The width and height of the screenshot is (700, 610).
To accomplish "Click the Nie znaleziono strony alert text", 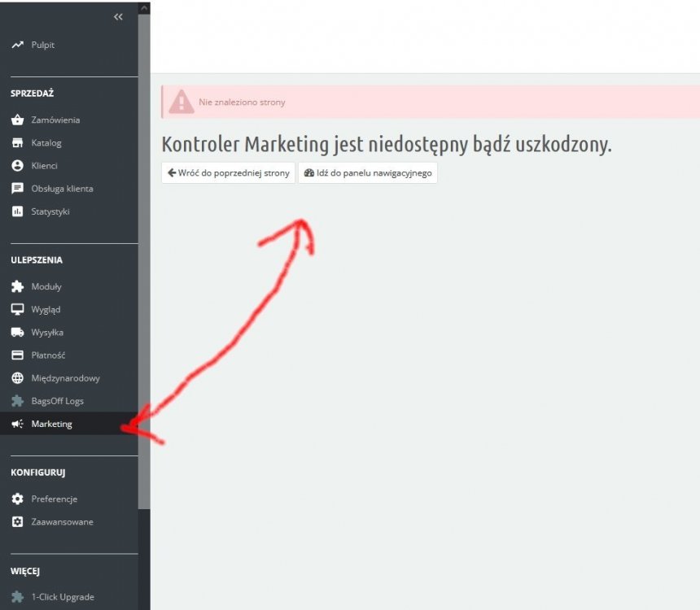I will pyautogui.click(x=242, y=102).
